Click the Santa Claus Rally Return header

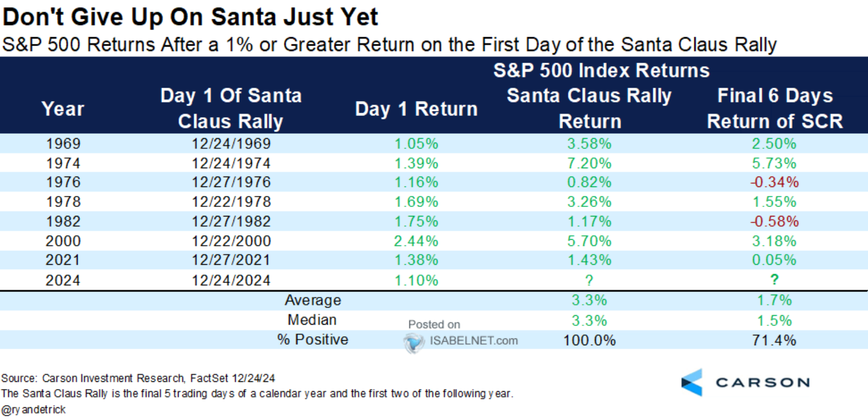pos(589,108)
